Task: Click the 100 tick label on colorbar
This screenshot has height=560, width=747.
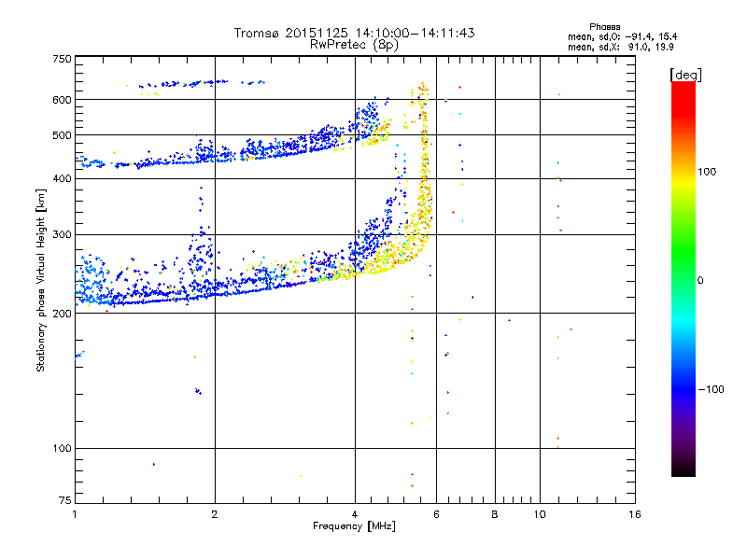Action: 707,172
